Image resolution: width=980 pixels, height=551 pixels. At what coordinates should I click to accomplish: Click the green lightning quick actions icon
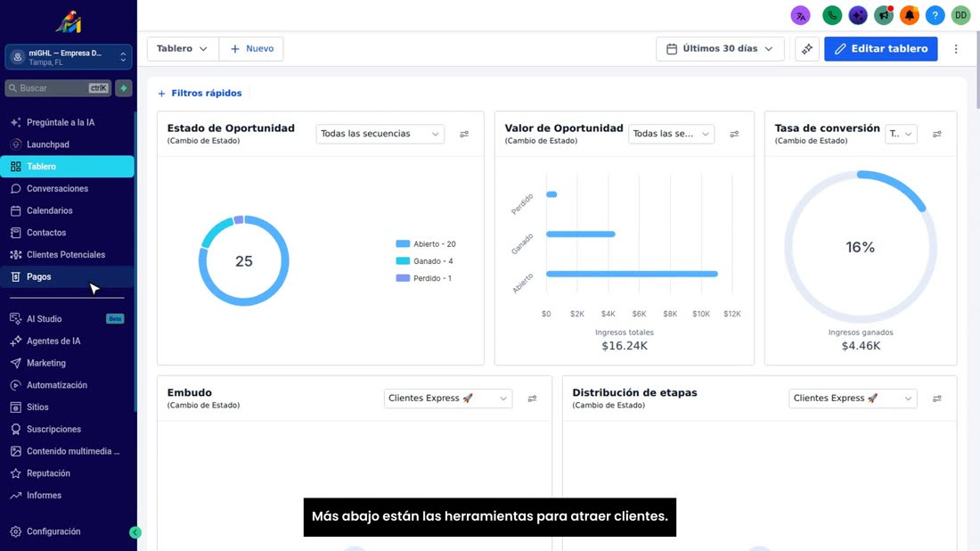(124, 88)
